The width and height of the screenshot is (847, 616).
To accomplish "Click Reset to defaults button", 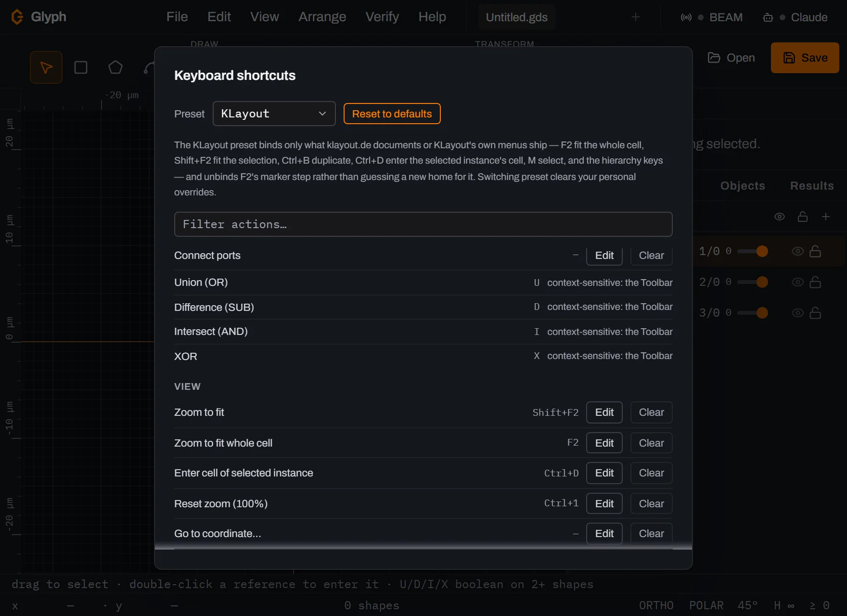I will 392,114.
